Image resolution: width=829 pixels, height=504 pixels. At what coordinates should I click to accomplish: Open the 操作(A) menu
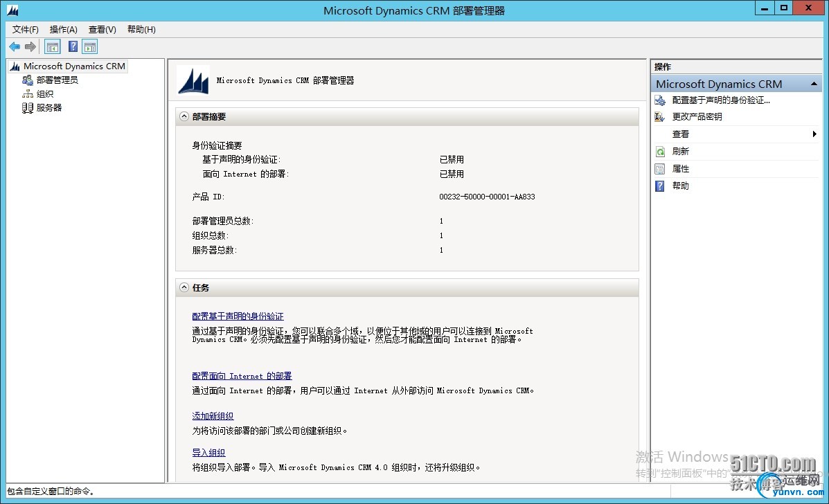(64, 30)
